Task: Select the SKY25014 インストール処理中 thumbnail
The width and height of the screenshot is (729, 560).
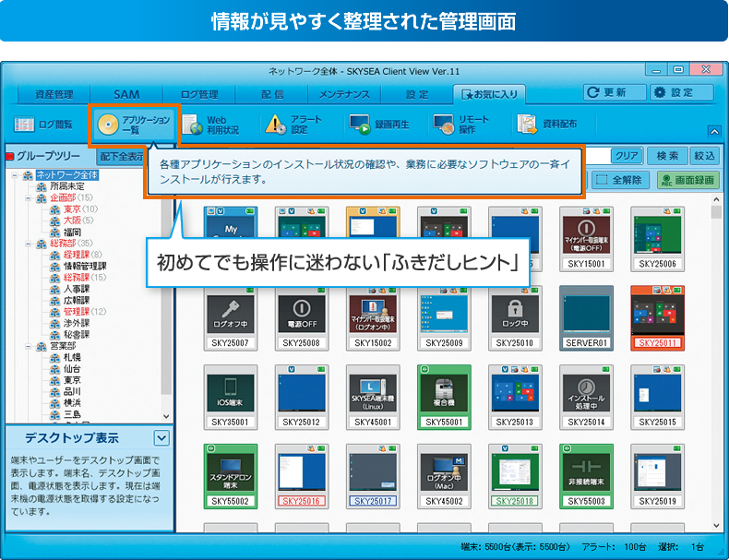Action: [x=586, y=398]
